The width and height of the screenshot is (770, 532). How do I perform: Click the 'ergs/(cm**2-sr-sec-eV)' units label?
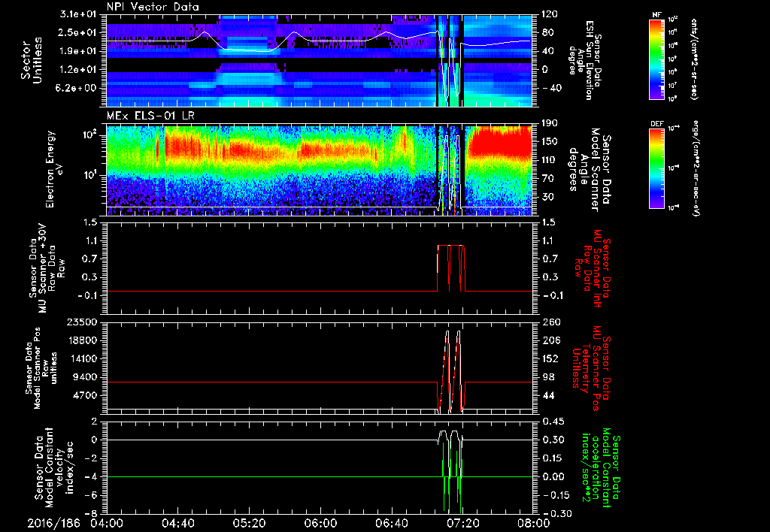(x=696, y=168)
